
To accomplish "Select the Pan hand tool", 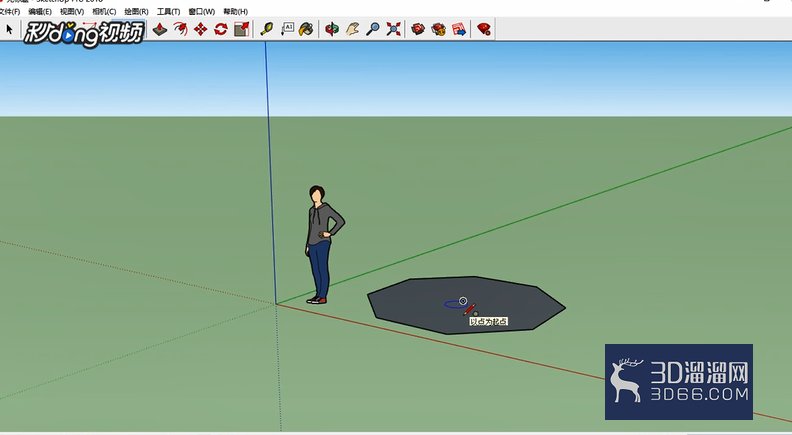I will 353,29.
